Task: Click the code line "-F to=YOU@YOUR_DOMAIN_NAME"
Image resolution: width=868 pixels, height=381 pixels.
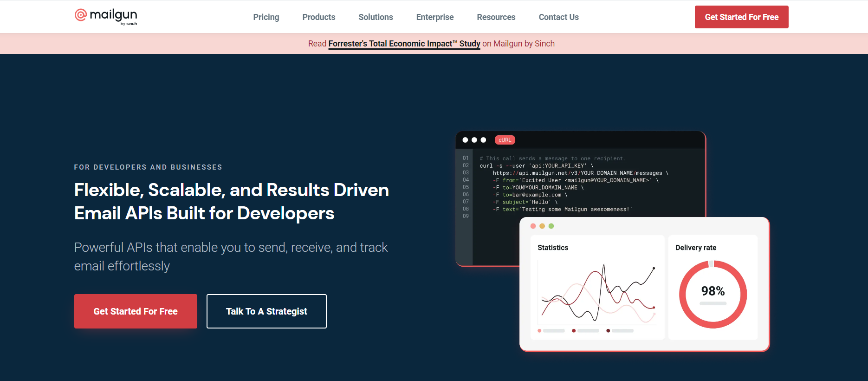Action: [x=538, y=188]
